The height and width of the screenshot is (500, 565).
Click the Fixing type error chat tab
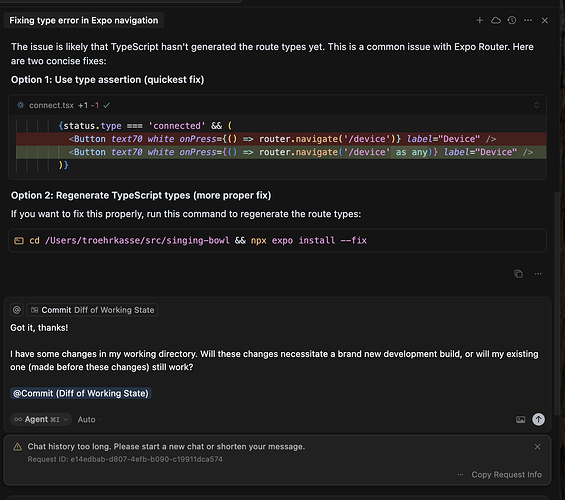coord(84,21)
